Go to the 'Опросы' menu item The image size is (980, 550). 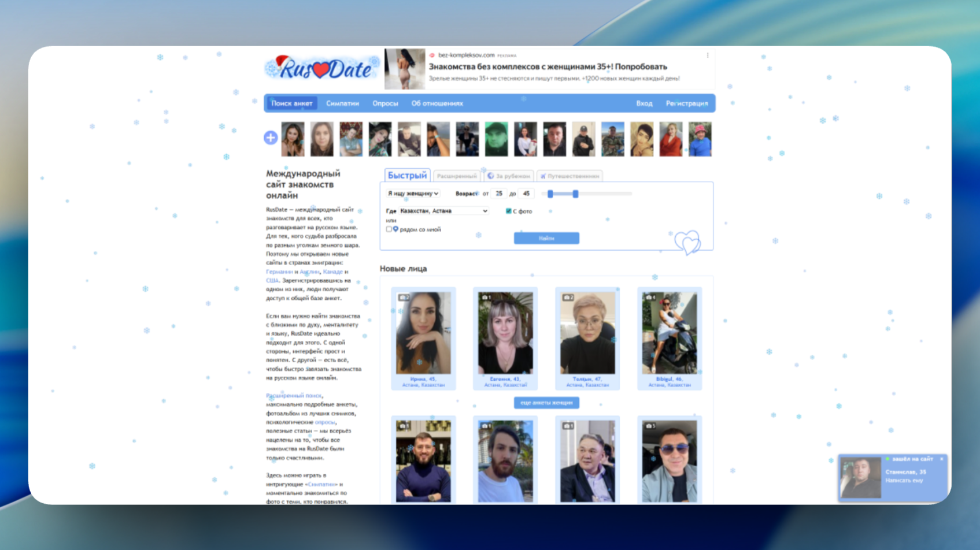click(385, 103)
